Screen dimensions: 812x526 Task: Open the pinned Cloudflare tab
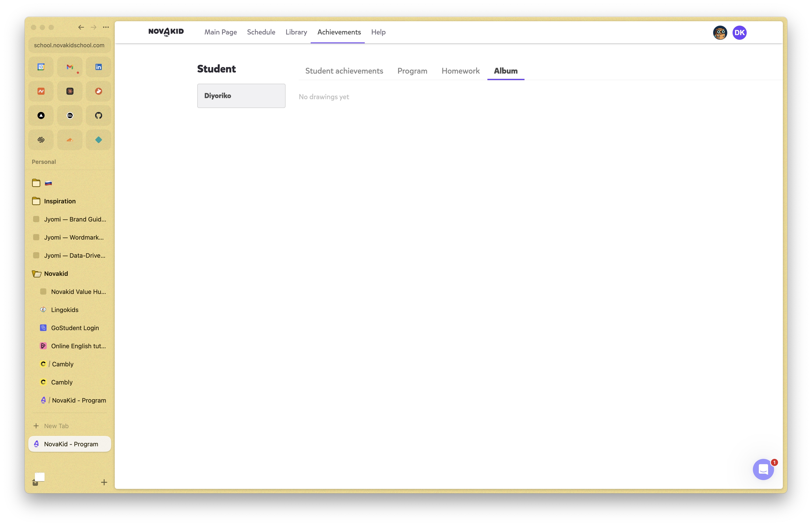[70, 140]
